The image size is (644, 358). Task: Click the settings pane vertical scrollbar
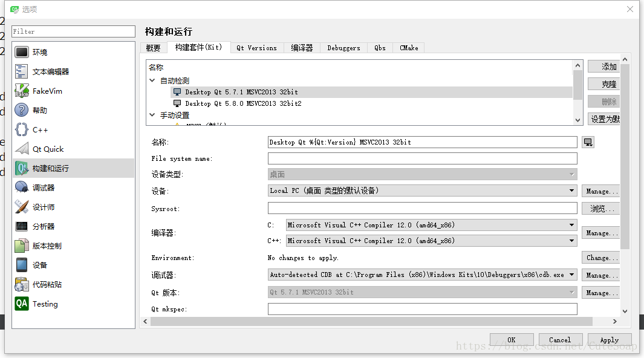coord(625,157)
